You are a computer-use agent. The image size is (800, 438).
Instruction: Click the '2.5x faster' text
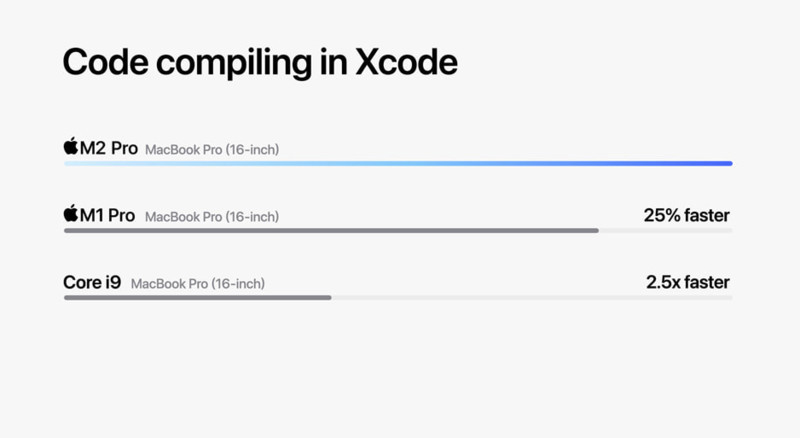pyautogui.click(x=688, y=282)
